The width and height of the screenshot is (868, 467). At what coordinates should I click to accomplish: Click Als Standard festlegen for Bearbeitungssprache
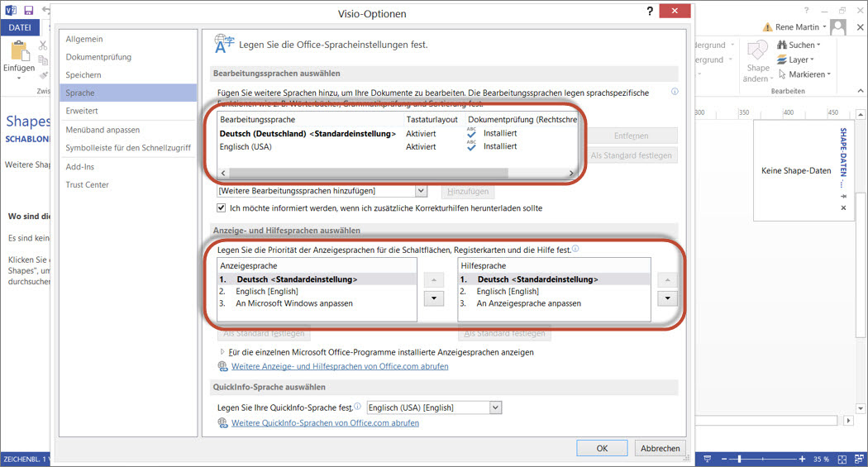[x=631, y=155]
